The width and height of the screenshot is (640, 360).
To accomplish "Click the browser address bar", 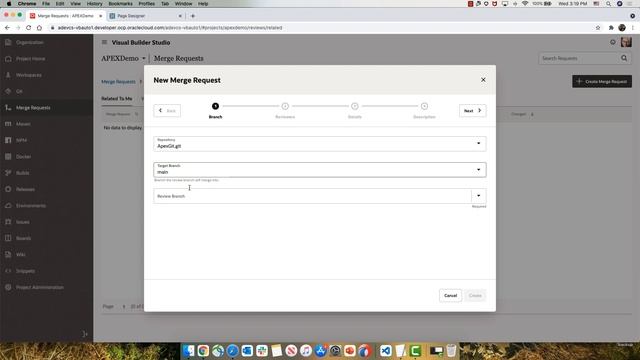I will coord(318,28).
